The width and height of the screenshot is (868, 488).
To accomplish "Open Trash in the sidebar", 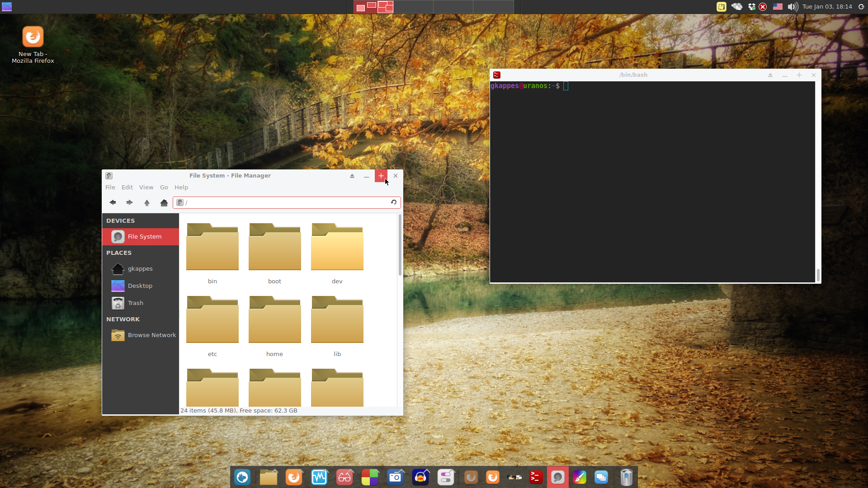I will 135,303.
